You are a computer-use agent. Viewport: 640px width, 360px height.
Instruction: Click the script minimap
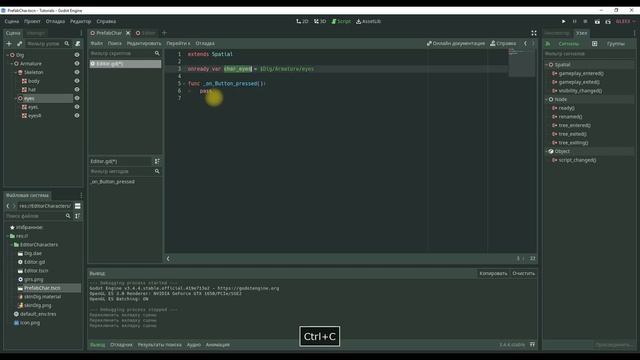(x=521, y=62)
